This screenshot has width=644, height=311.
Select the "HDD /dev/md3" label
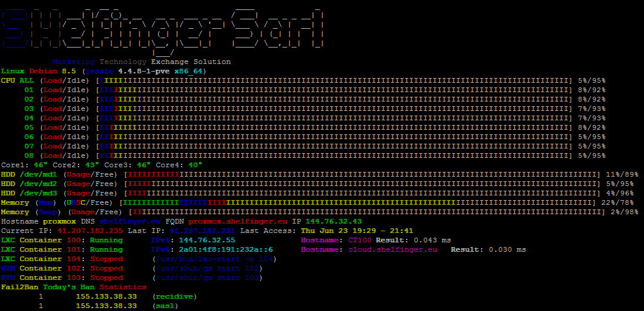pyautogui.click(x=29, y=193)
